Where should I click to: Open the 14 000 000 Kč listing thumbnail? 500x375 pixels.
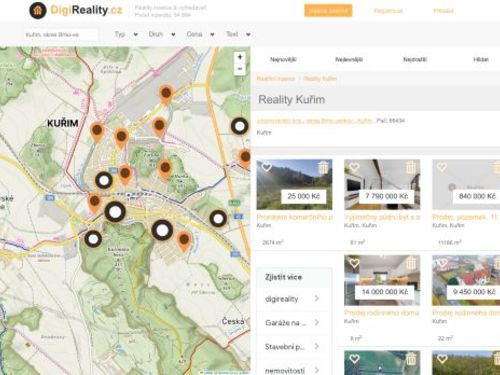382,280
